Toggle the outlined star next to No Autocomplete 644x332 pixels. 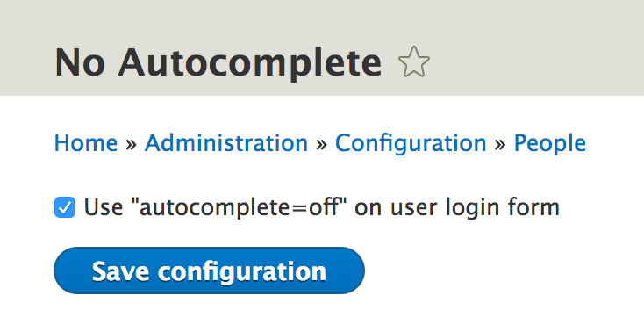click(413, 61)
